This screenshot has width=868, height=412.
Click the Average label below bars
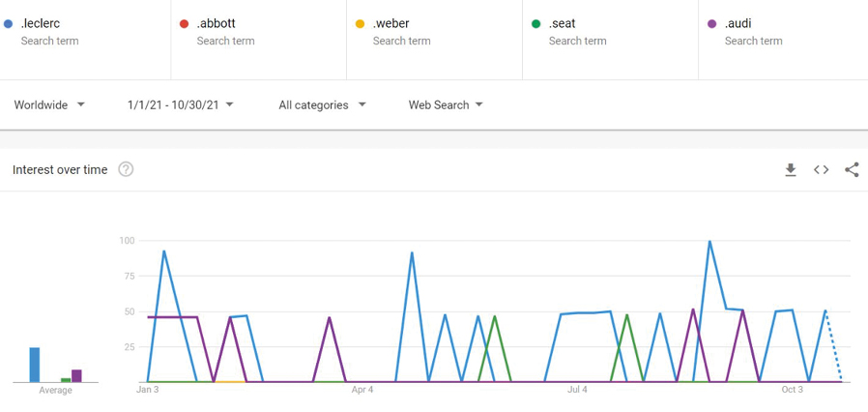[x=55, y=391]
